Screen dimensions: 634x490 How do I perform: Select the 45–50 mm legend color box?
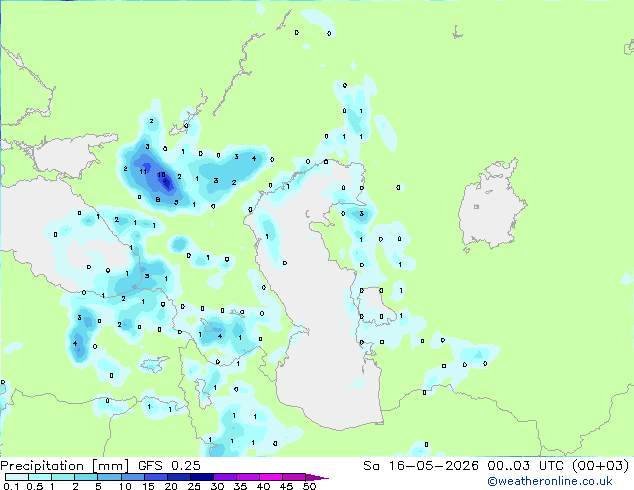[294, 477]
